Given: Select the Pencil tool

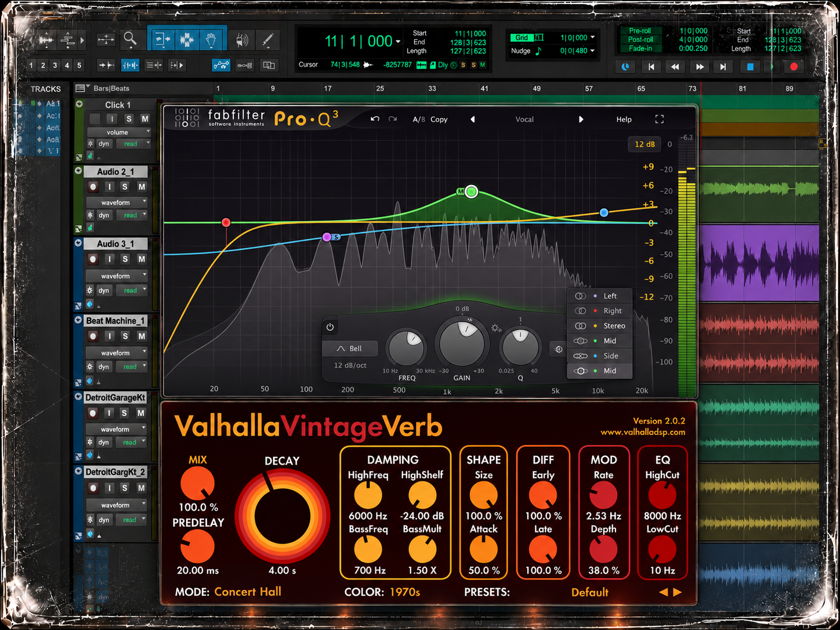Looking at the screenshot, I should point(267,39).
